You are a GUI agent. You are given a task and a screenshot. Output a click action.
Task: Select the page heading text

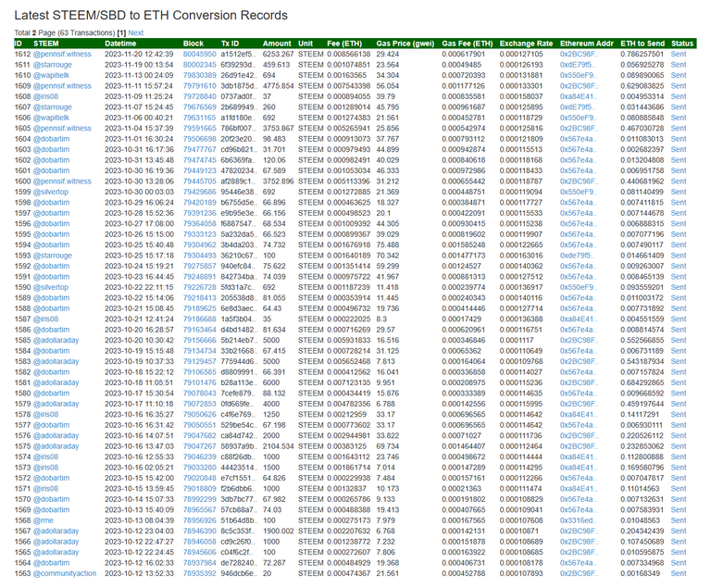[151, 16]
